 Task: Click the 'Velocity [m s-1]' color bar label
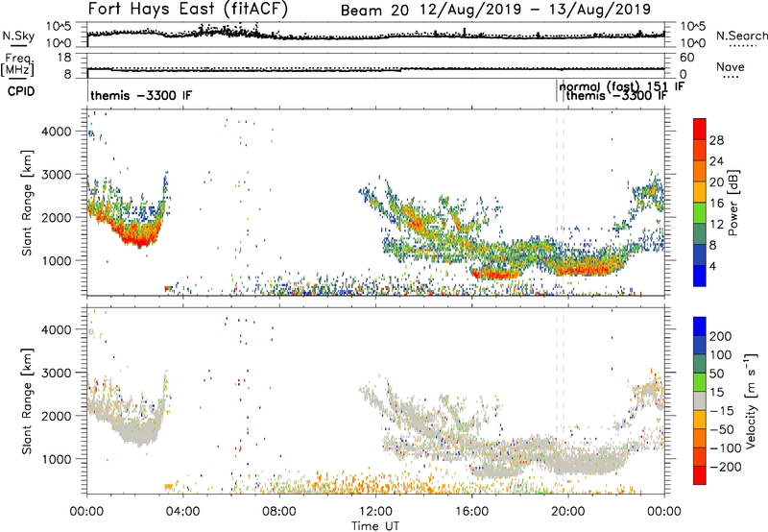point(751,401)
